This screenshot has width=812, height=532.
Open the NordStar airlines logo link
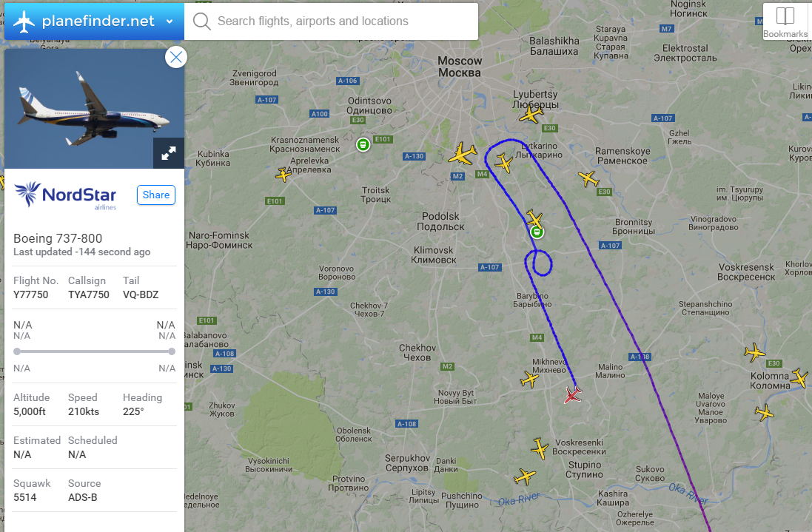(x=66, y=195)
